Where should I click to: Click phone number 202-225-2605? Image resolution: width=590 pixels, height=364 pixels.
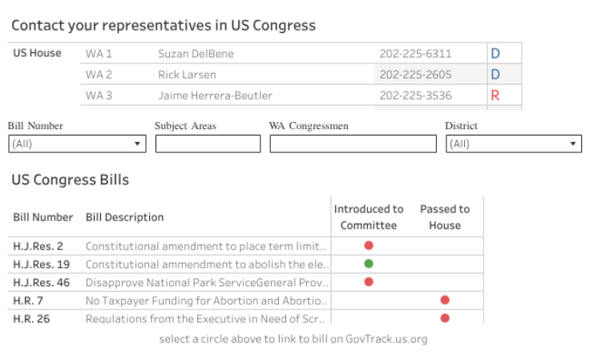(x=415, y=75)
